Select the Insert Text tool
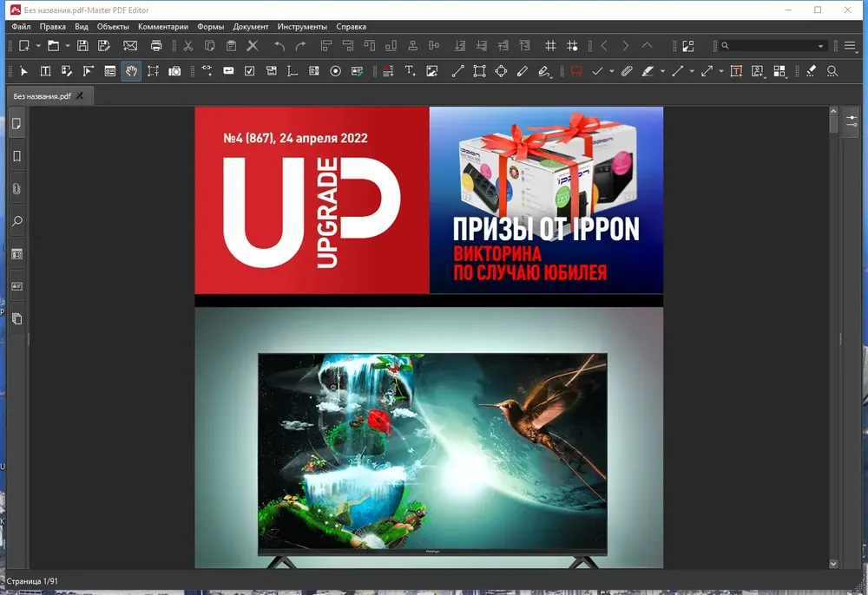The image size is (868, 595). point(411,71)
